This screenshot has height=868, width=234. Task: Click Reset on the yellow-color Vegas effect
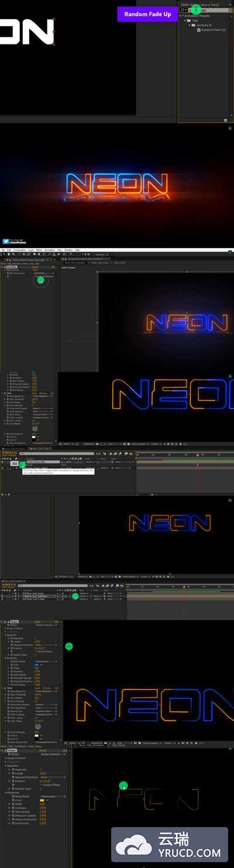pyautogui.click(x=43, y=750)
